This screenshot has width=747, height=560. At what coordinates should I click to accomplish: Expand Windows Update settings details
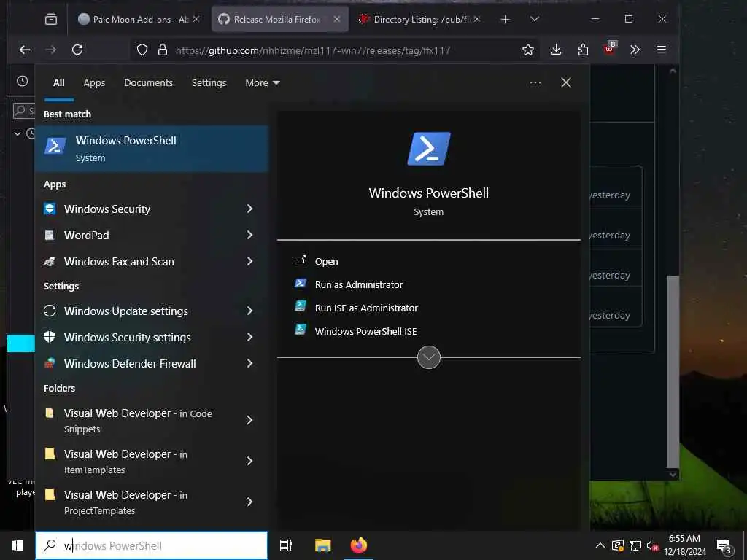[249, 311]
